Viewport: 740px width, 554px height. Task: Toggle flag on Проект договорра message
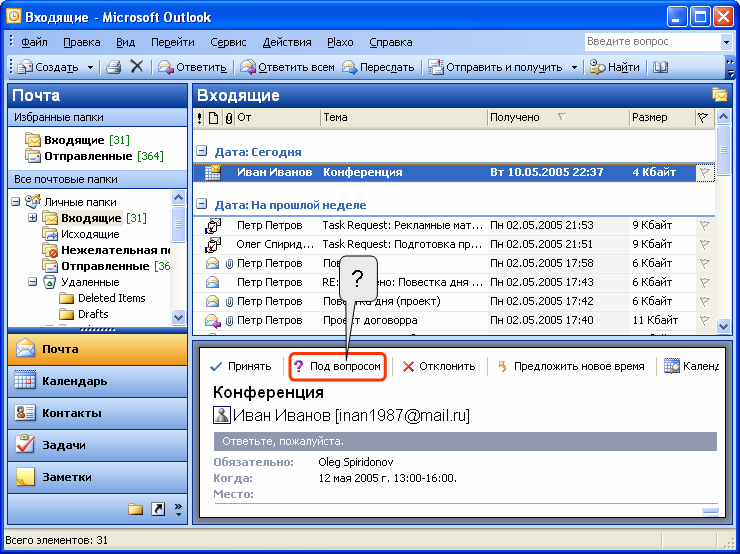[x=705, y=320]
